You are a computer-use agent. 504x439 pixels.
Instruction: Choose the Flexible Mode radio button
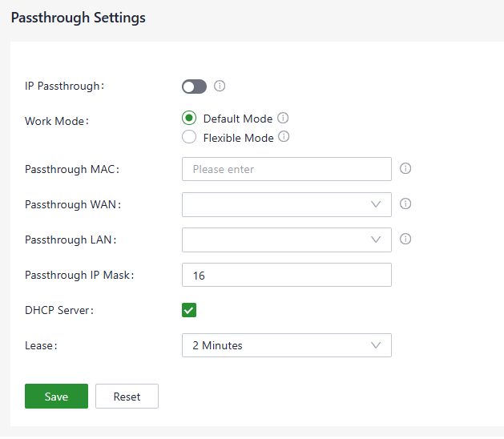pyautogui.click(x=189, y=137)
